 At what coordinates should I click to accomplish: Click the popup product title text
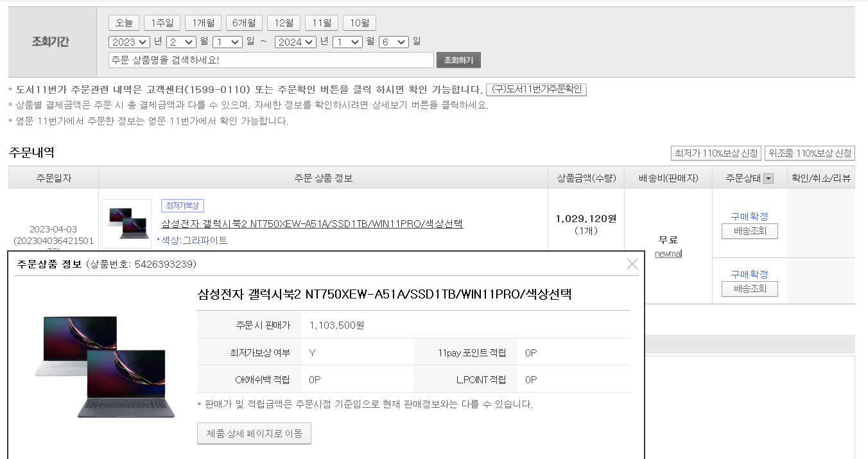point(385,295)
